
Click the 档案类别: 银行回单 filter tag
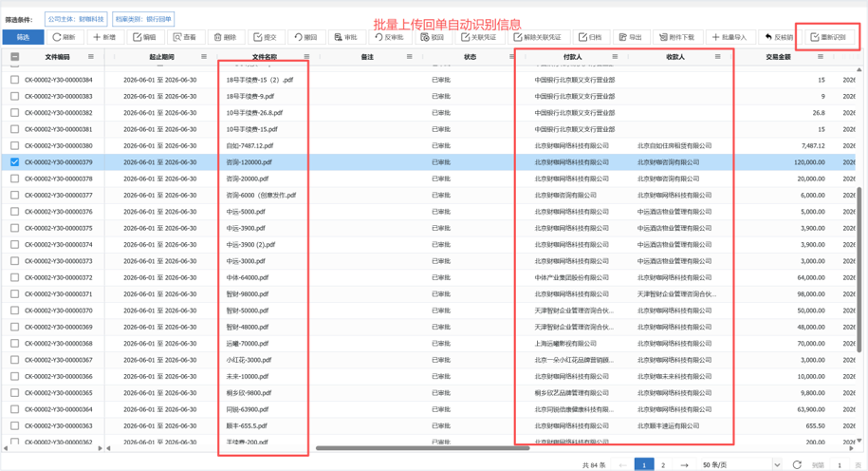(x=143, y=19)
